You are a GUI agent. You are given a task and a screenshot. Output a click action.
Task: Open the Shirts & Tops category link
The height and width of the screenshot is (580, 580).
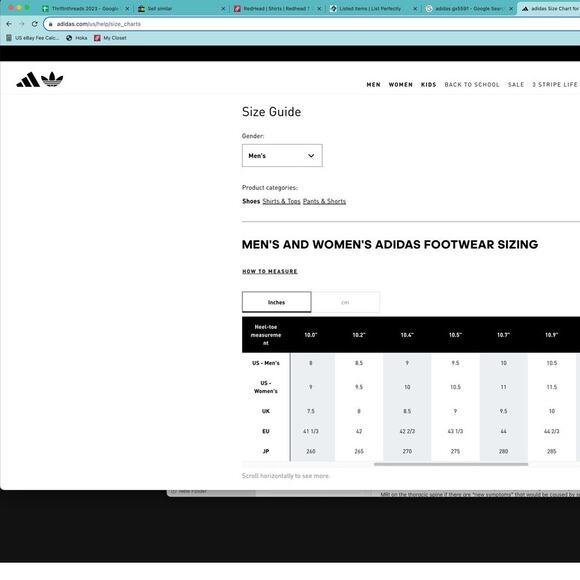(x=281, y=201)
